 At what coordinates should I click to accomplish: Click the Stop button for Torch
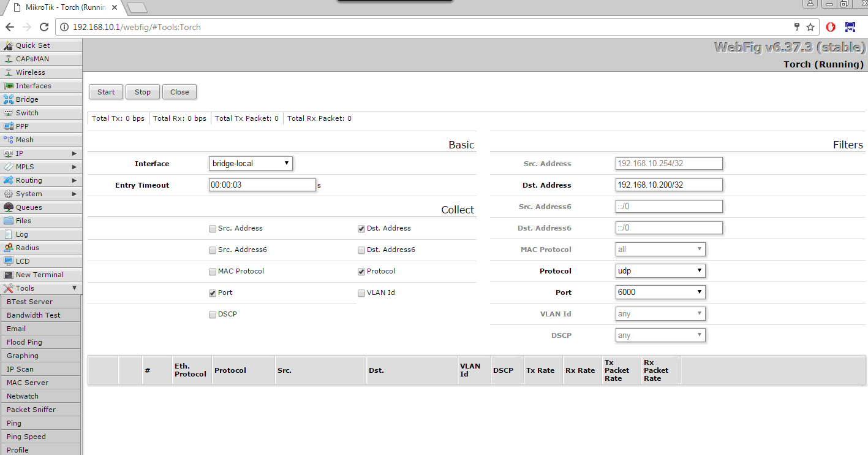[143, 92]
